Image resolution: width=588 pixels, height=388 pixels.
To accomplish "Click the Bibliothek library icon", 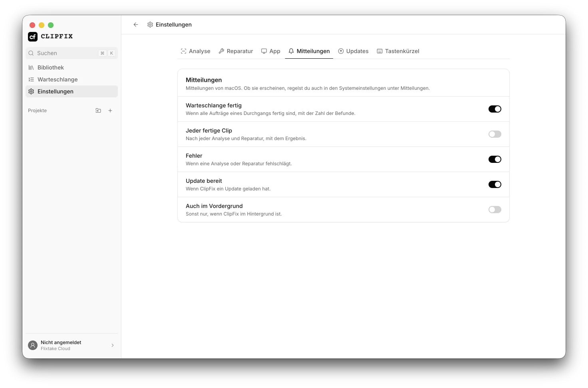I will click(x=31, y=67).
